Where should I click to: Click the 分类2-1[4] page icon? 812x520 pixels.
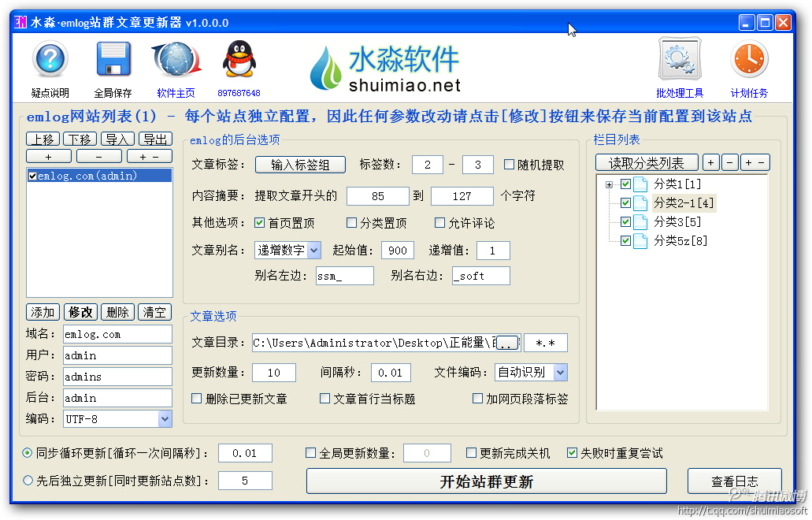640,203
